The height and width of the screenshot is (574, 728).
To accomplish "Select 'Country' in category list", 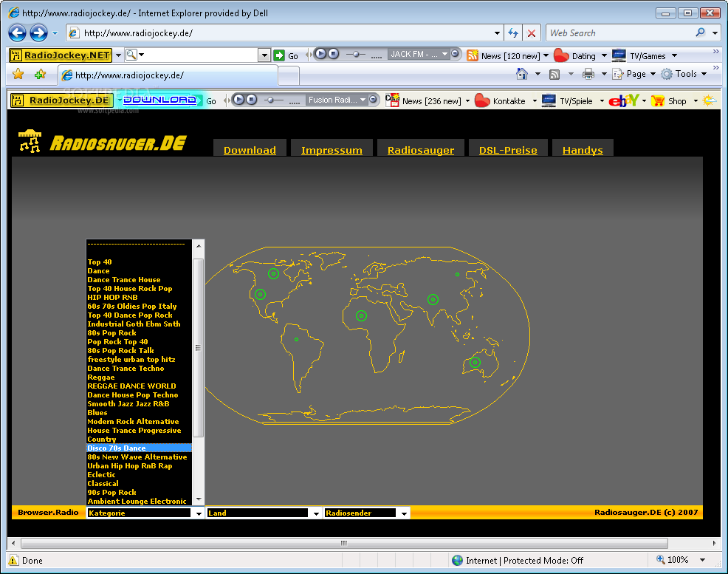I will (140, 439).
